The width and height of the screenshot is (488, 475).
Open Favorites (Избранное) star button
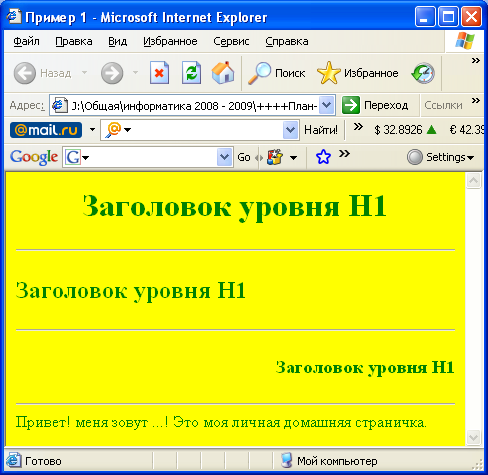(358, 73)
